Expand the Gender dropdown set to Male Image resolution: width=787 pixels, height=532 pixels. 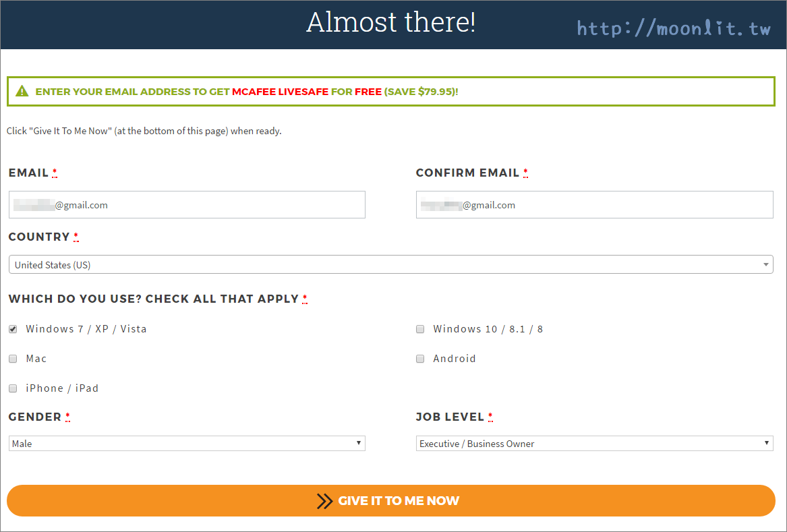pos(187,444)
